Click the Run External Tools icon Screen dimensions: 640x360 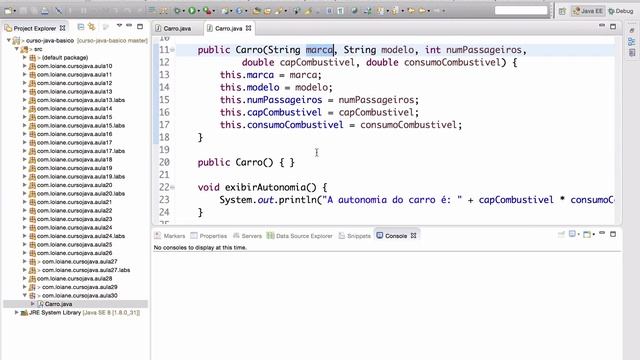point(207,11)
